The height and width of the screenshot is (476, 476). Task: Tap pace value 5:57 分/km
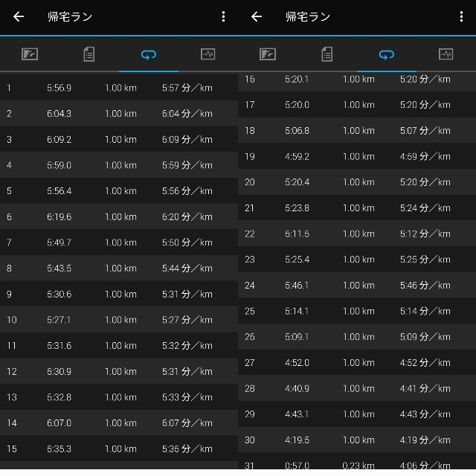pyautogui.click(x=187, y=88)
